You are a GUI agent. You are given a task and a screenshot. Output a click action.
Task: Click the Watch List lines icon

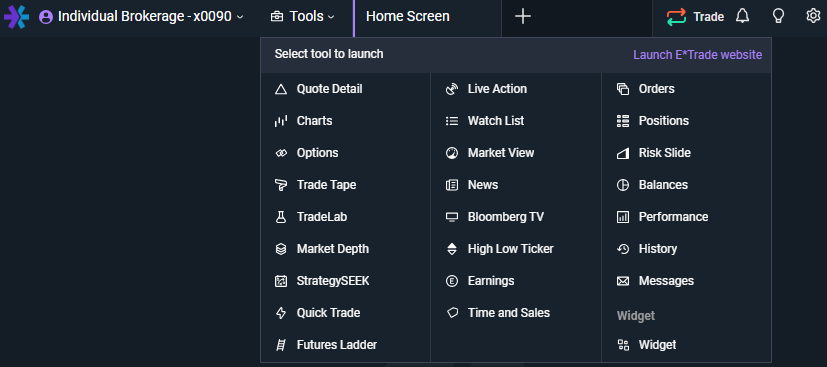click(x=452, y=121)
